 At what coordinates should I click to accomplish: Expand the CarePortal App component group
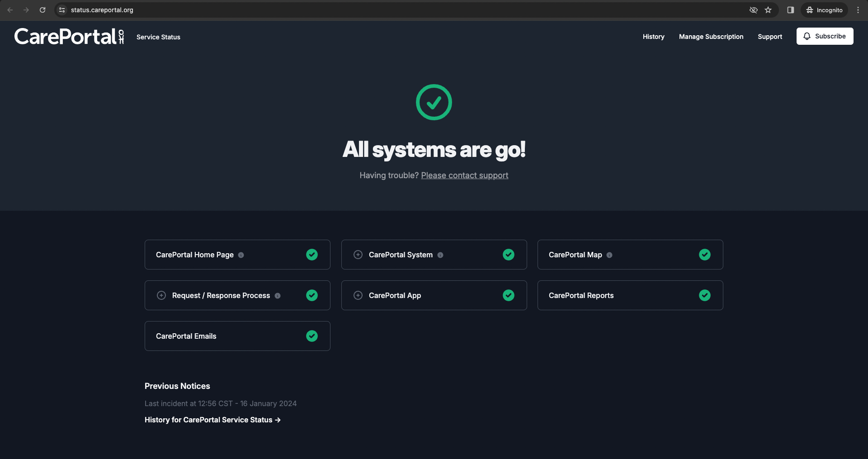tap(358, 295)
